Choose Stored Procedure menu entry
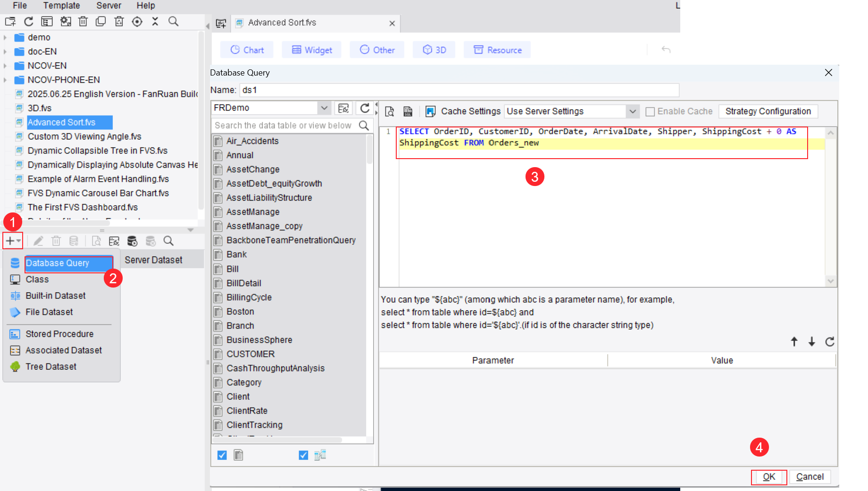The image size is (868, 491). tap(59, 334)
